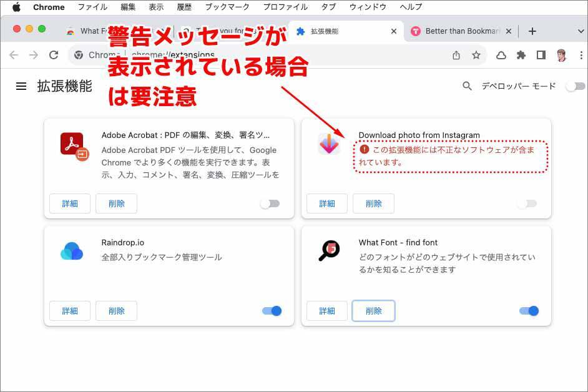Close the Better than Bookmarks tab

tap(509, 31)
